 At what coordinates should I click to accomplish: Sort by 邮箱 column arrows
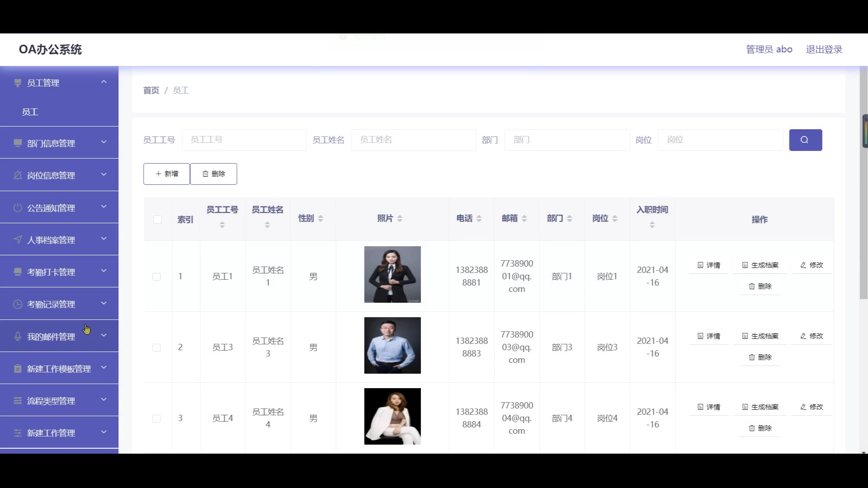coord(524,219)
